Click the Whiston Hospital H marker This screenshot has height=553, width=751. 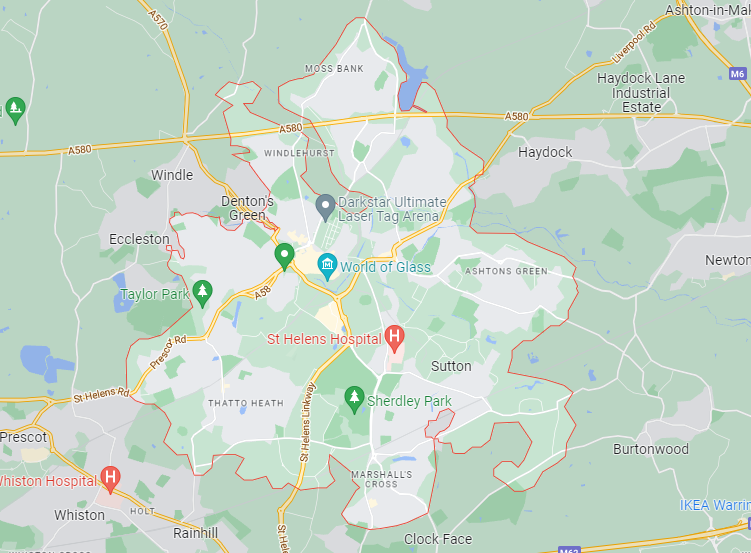[x=110, y=479]
